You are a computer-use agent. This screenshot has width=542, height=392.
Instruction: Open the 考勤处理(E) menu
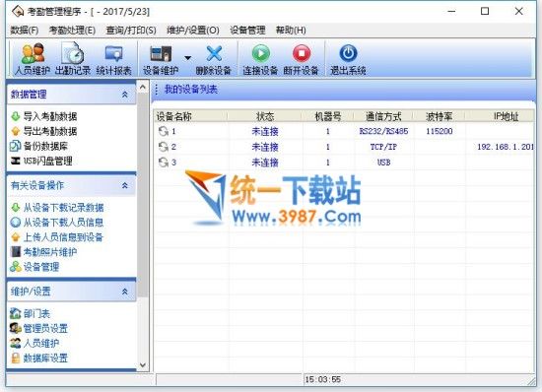[x=72, y=31]
